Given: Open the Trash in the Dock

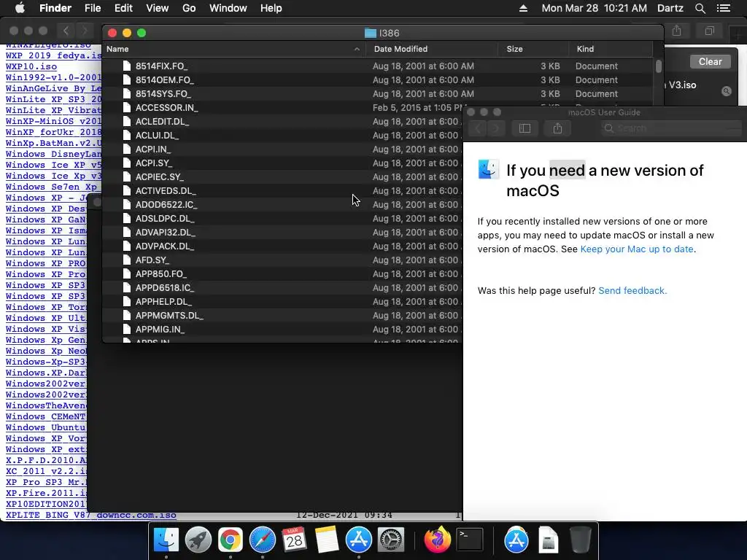Looking at the screenshot, I should tap(580, 540).
